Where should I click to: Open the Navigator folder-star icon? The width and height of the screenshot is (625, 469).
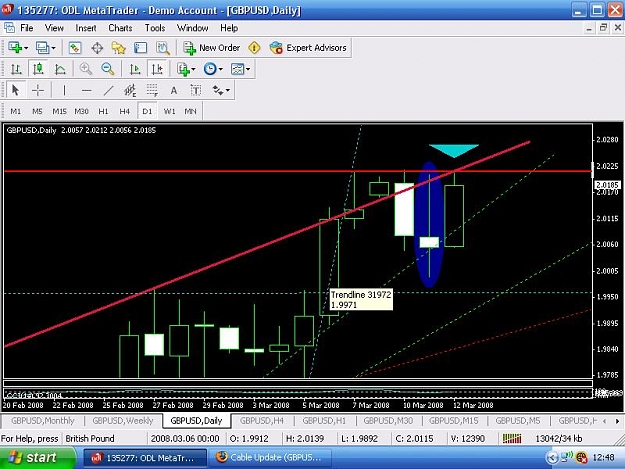coord(118,48)
